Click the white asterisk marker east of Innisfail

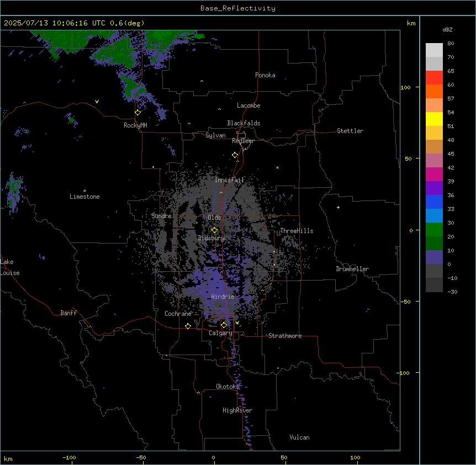pos(277,168)
